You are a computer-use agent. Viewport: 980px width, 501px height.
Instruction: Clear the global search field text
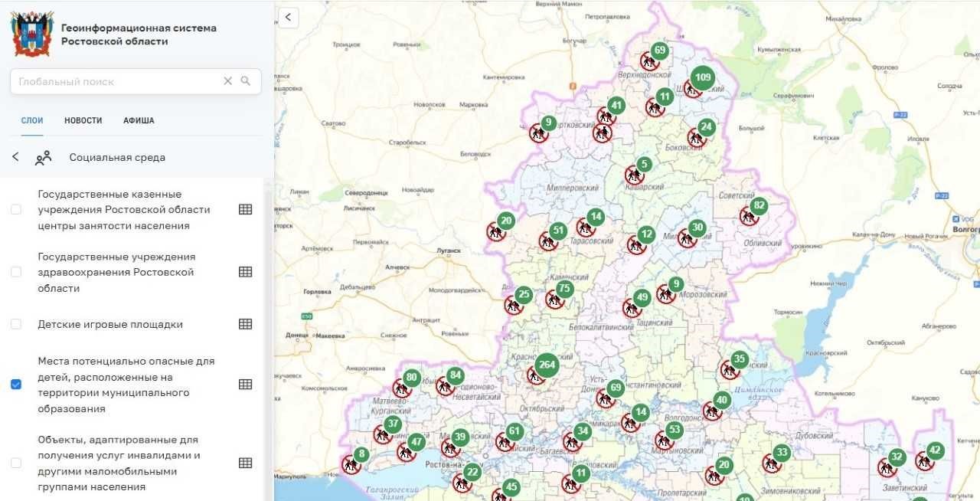(227, 81)
